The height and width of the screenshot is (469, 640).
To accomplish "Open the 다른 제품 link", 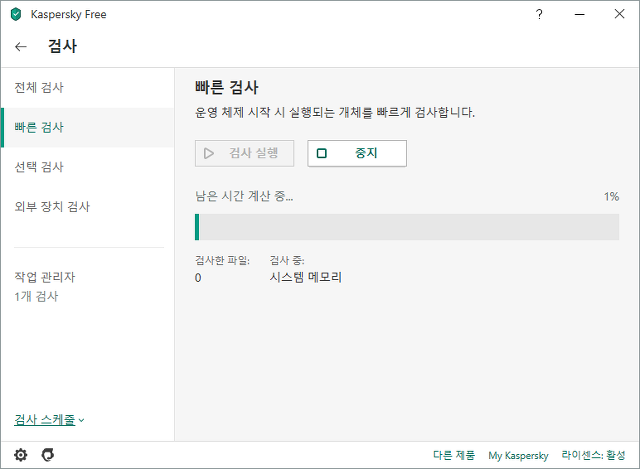I will point(454,455).
